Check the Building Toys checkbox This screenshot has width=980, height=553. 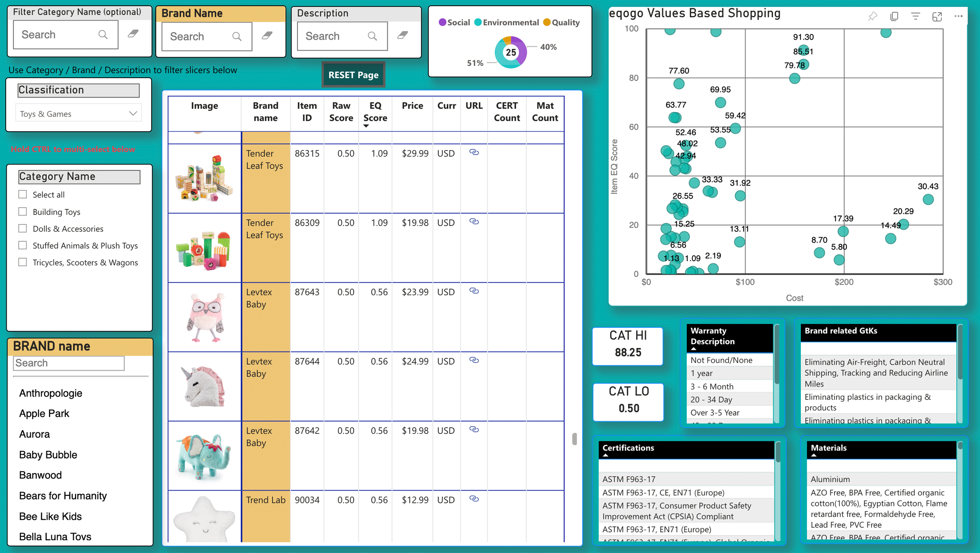pos(23,212)
